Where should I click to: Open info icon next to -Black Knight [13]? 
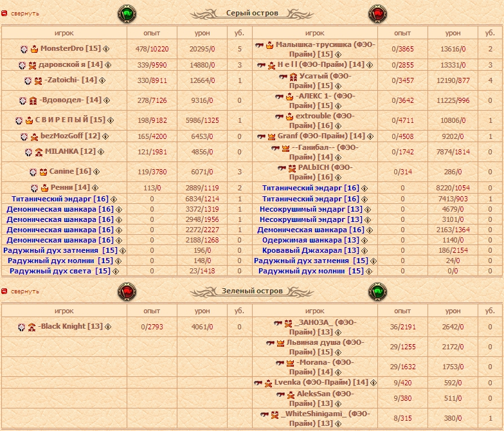tap(108, 327)
